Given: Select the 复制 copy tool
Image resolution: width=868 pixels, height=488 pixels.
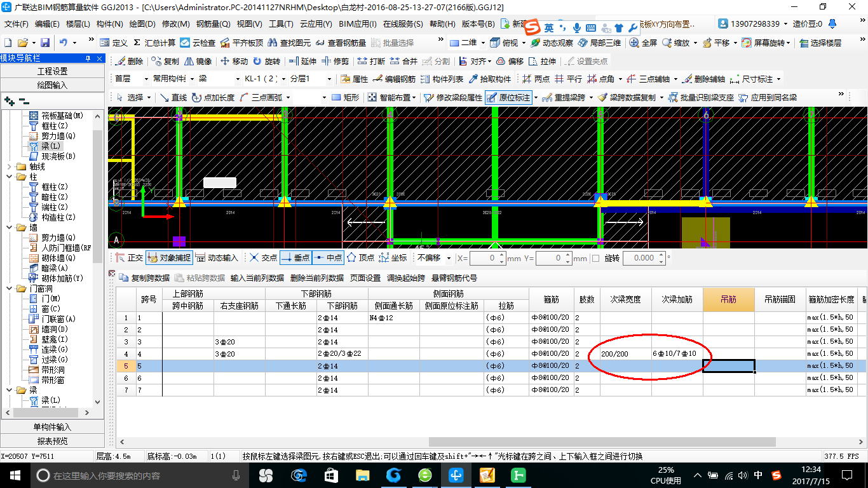Looking at the screenshot, I should pos(165,61).
